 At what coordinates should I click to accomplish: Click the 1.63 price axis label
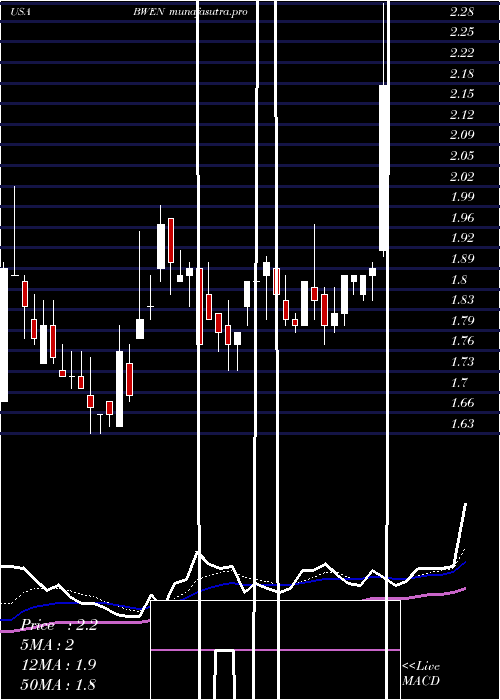[462, 423]
